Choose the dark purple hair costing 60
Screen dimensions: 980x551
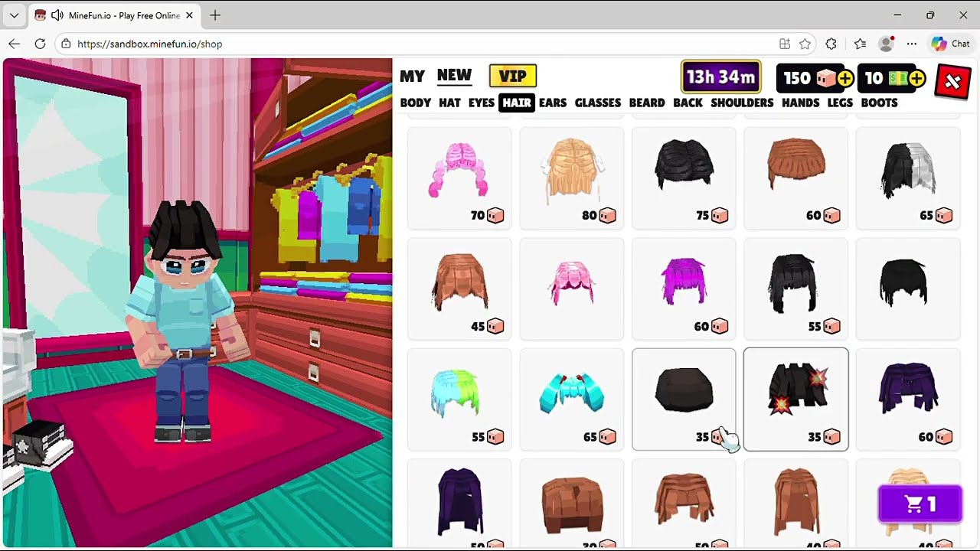tap(908, 399)
